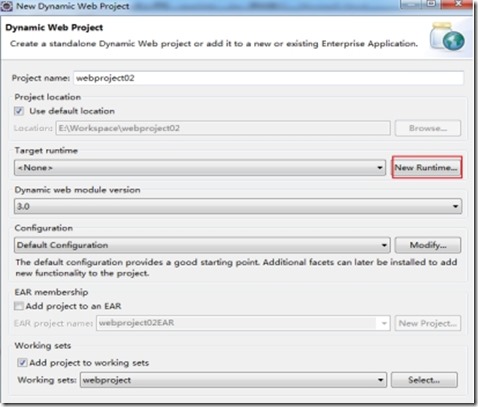Screen dimensions: 478x407
Task: Click the default configuration description text
Action: [236, 268]
